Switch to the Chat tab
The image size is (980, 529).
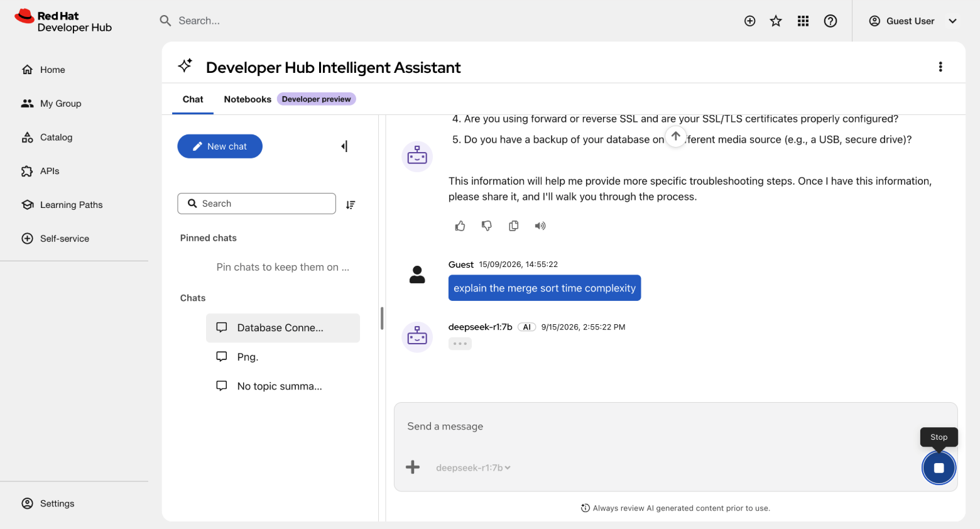193,99
